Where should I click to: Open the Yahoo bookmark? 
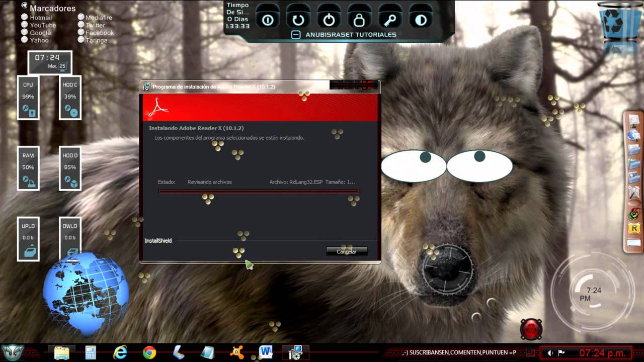click(35, 40)
